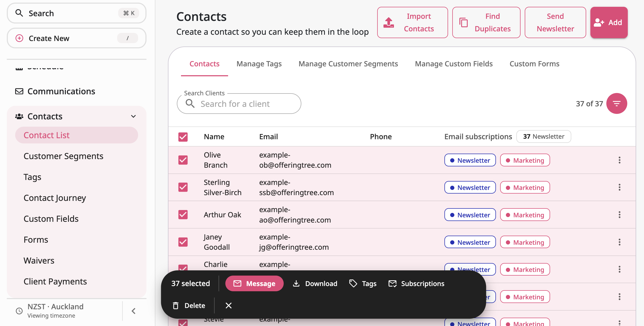644x326 pixels.
Task: Open the kebab menu for Charlie row
Action: (x=619, y=269)
